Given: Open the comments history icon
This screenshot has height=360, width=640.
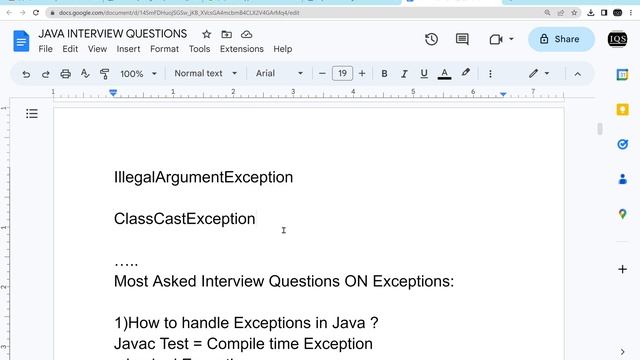Looking at the screenshot, I should point(462,39).
